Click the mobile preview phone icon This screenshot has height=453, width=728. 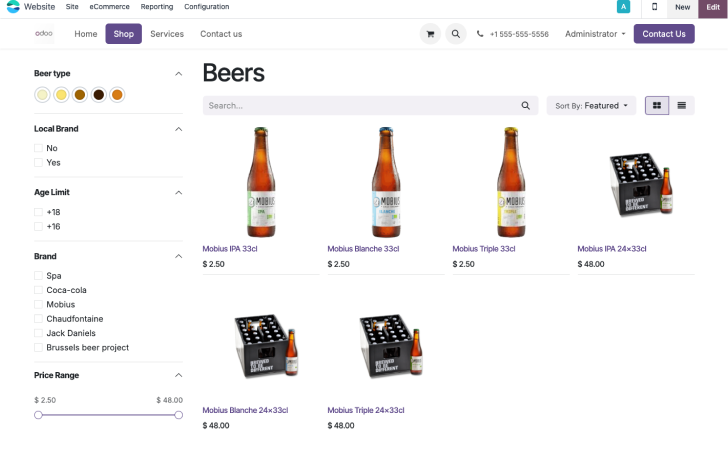tap(655, 7)
